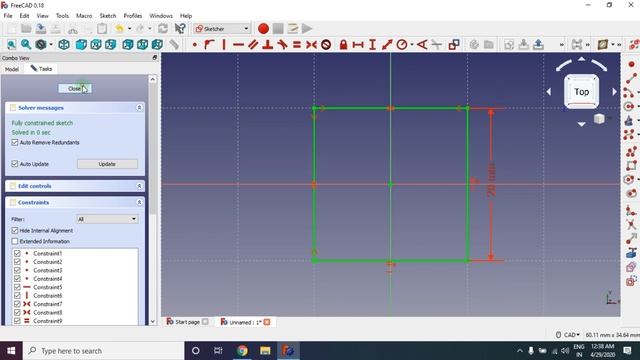
Task: Toggle Hide Internal Alignment checkbox
Action: pyautogui.click(x=15, y=231)
